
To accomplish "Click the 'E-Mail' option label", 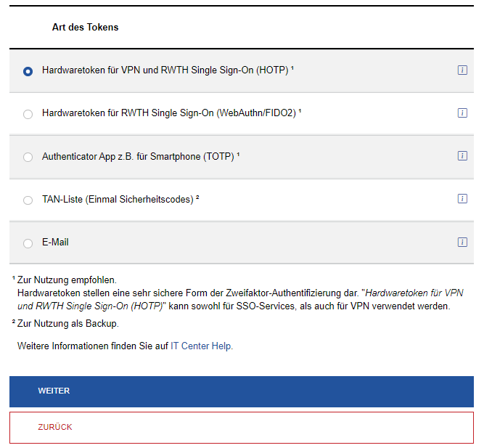I will [55, 242].
